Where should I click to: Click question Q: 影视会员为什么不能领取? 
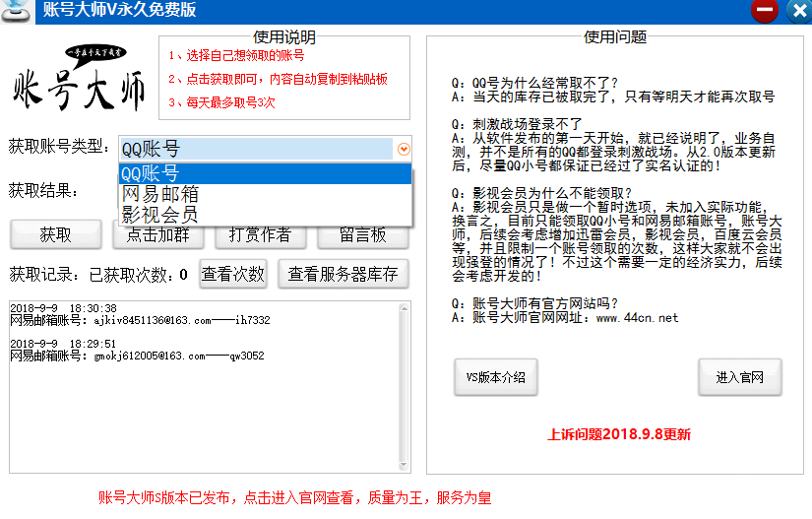coord(541,194)
